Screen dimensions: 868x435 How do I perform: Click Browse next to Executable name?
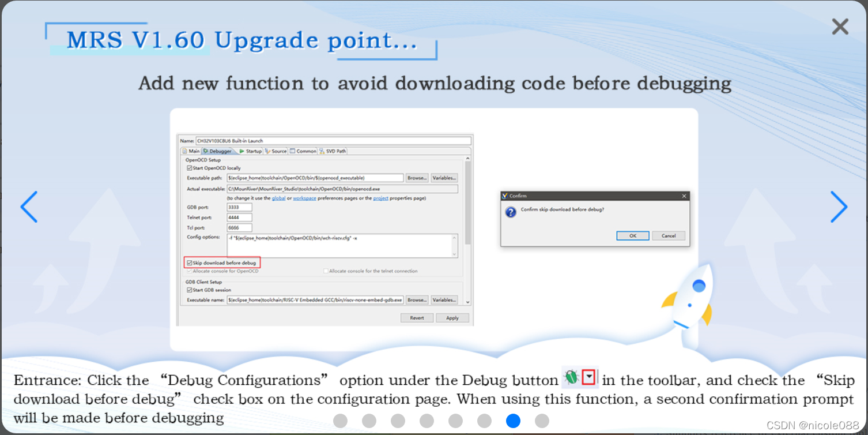(417, 300)
